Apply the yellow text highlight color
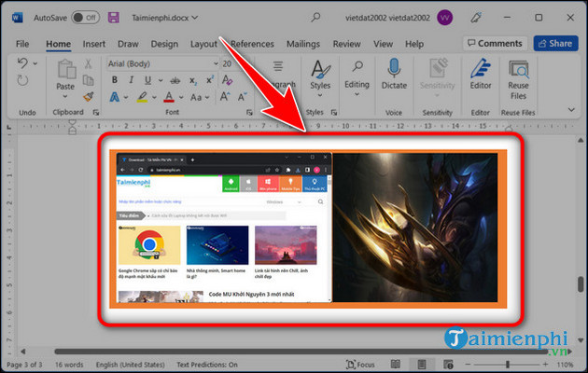The width and height of the screenshot is (588, 373). pos(142,97)
